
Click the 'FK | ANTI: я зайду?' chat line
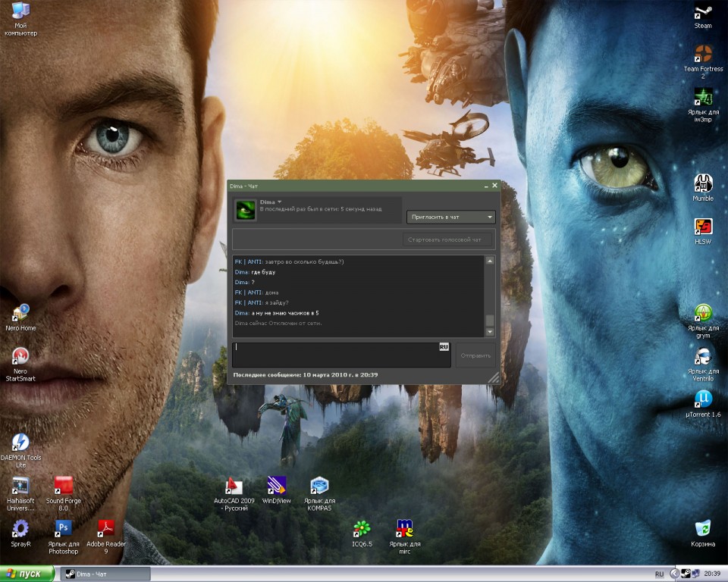click(x=262, y=302)
